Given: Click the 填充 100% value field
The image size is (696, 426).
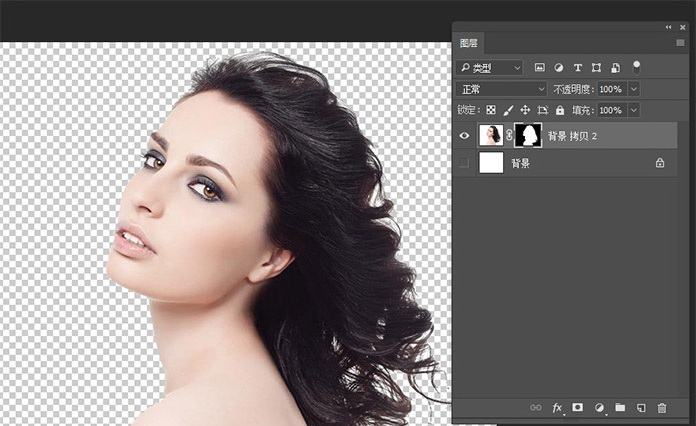Looking at the screenshot, I should [x=612, y=110].
